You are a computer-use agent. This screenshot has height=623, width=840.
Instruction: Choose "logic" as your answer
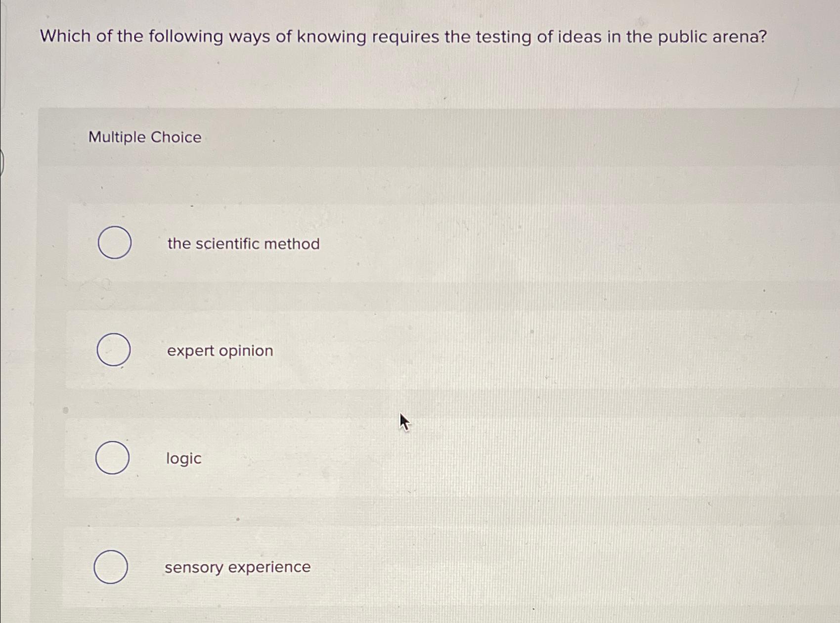click(x=182, y=459)
